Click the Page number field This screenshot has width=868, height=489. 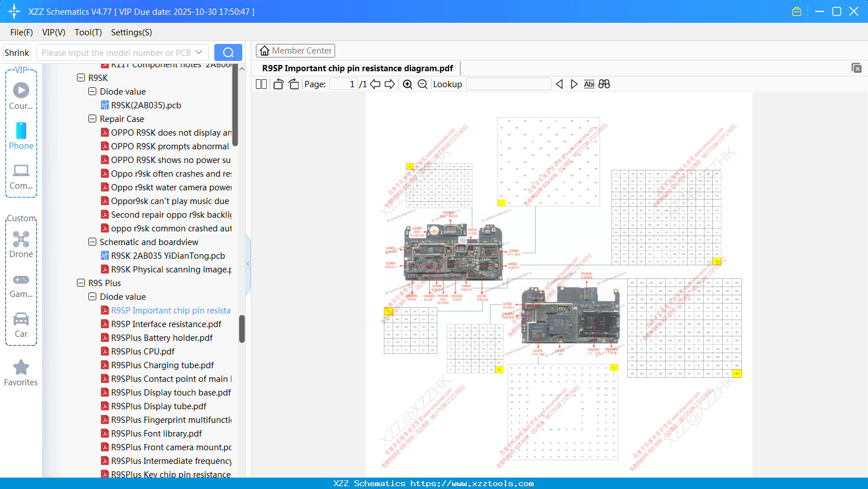tap(343, 84)
